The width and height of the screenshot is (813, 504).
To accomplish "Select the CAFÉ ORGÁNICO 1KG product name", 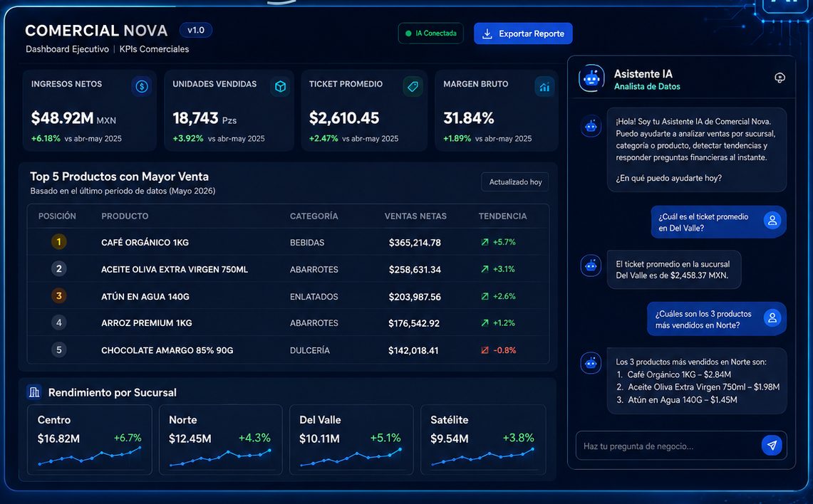I will pos(145,243).
